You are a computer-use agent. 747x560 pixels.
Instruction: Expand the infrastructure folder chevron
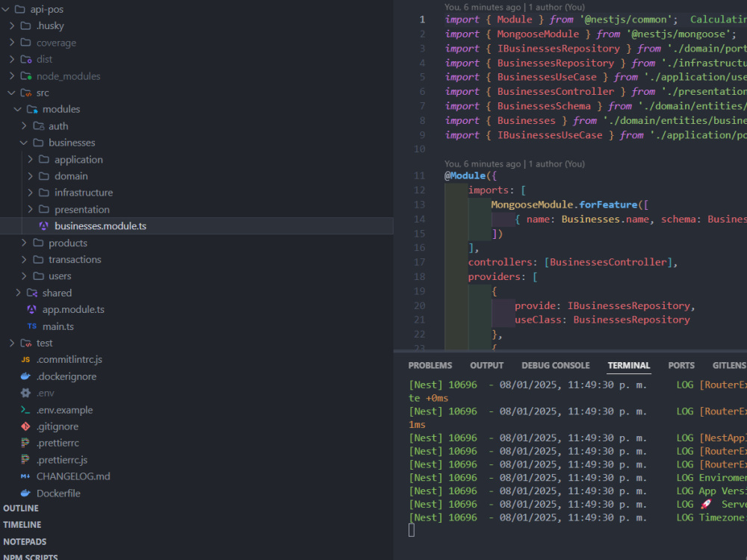(30, 193)
